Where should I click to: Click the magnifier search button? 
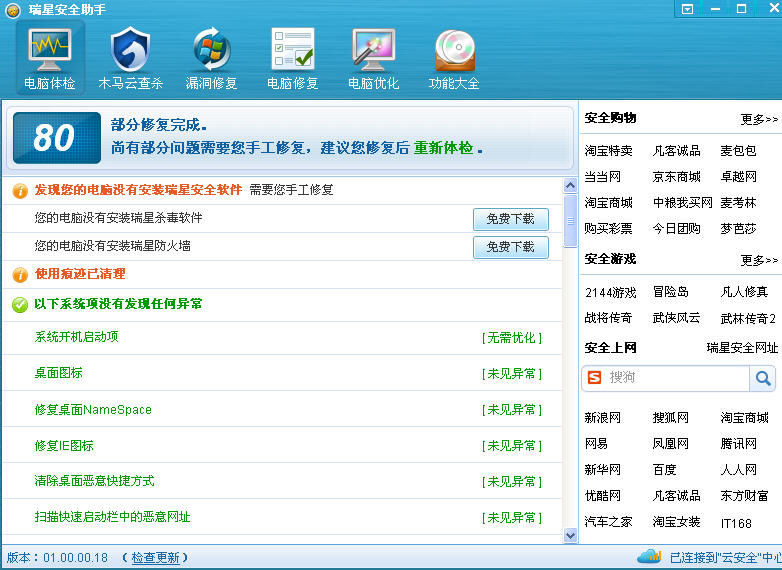pyautogui.click(x=763, y=379)
